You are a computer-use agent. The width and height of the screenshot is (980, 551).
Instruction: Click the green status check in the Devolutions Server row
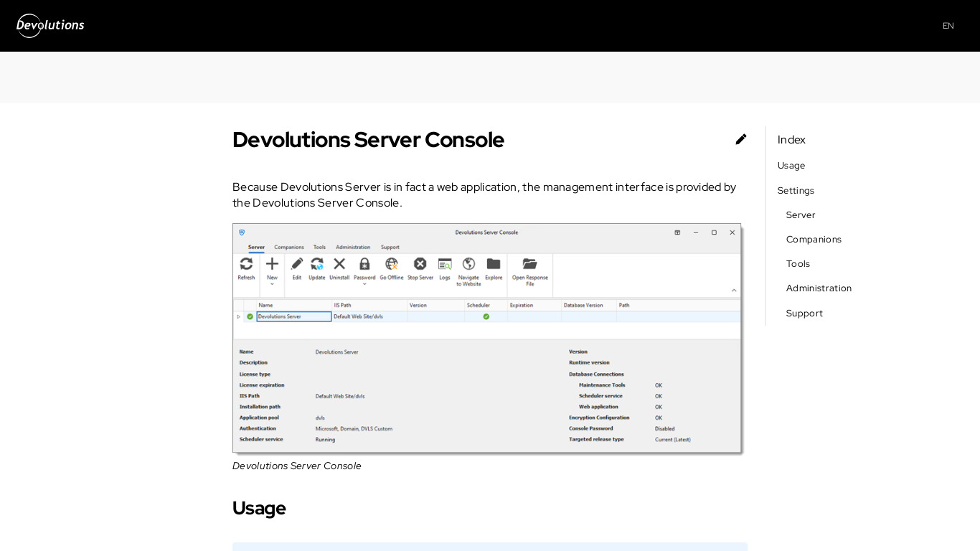click(250, 316)
